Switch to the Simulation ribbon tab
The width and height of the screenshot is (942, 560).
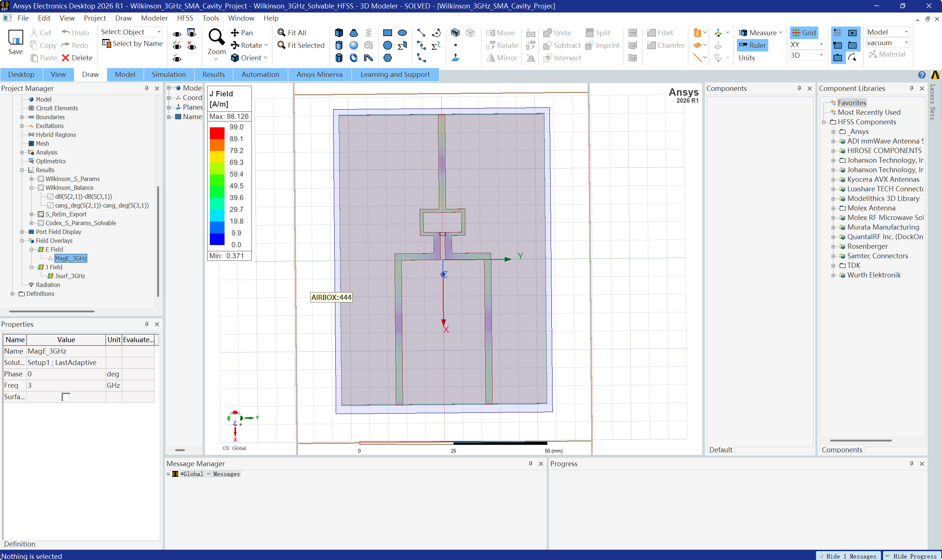[169, 74]
